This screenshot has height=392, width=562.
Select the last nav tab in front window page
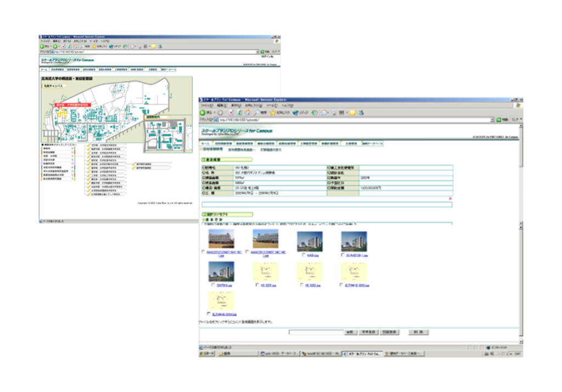pyautogui.click(x=373, y=143)
